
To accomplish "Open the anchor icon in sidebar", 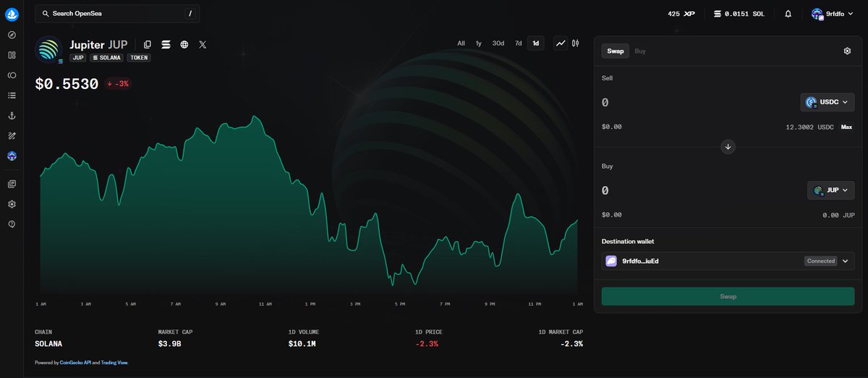I will point(12,116).
